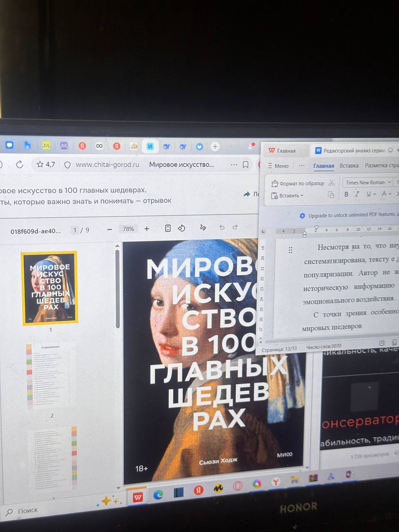Click the PDF page number field
The height and width of the screenshot is (532, 399).
(x=76, y=230)
